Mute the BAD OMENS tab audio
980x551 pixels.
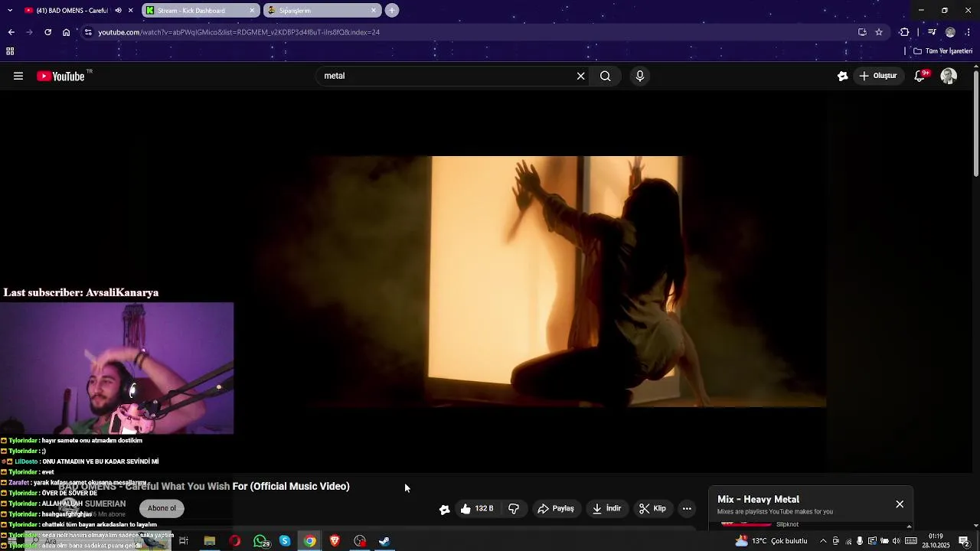pos(118,11)
